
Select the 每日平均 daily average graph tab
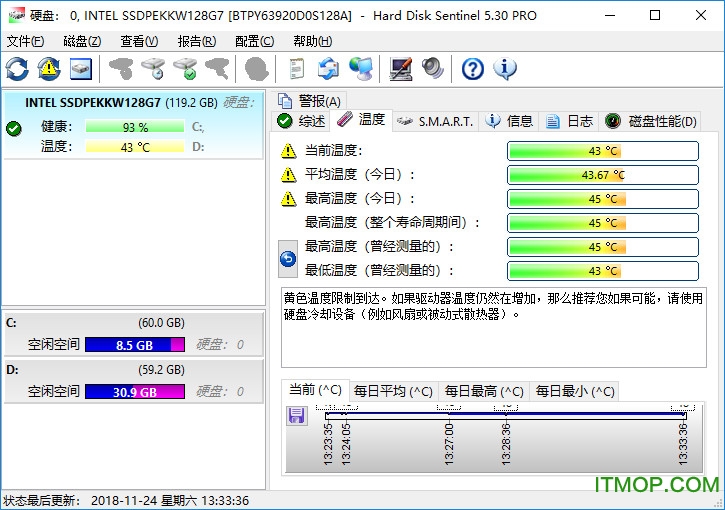(x=393, y=391)
